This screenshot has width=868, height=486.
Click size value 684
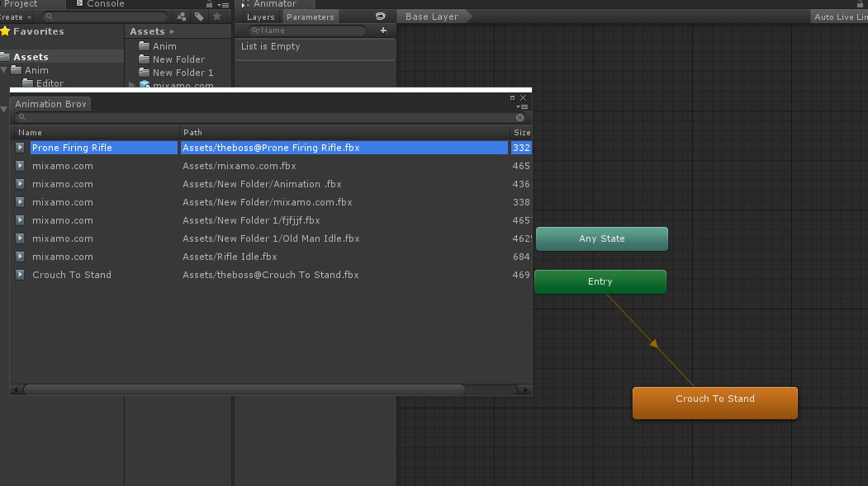[521, 257]
